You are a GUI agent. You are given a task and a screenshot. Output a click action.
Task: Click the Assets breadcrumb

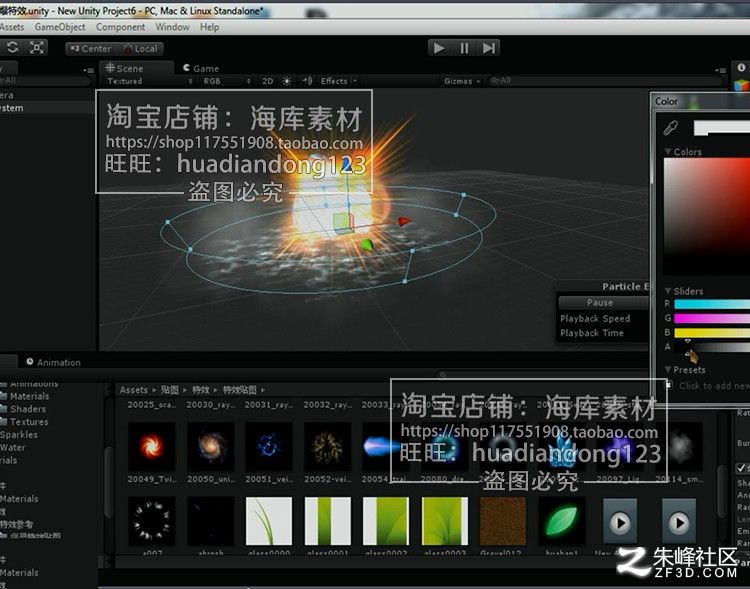pos(133,390)
